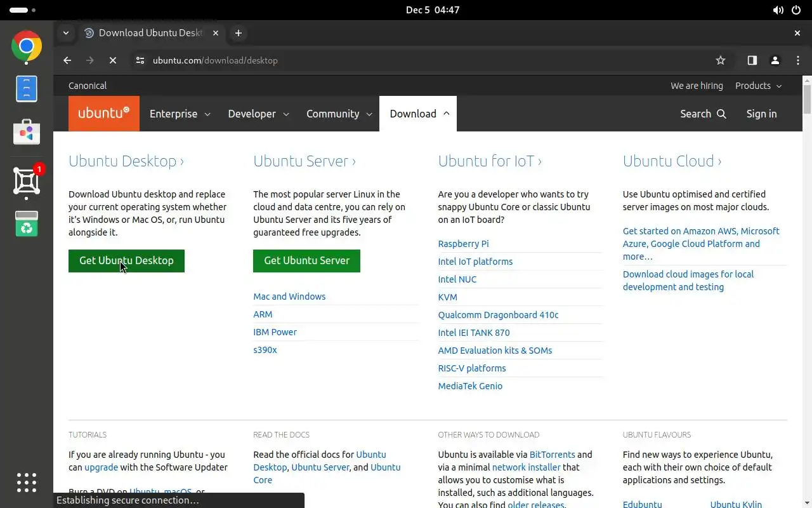The height and width of the screenshot is (508, 812).
Task: Open Ubuntu Cloud heading link
Action: (672, 161)
